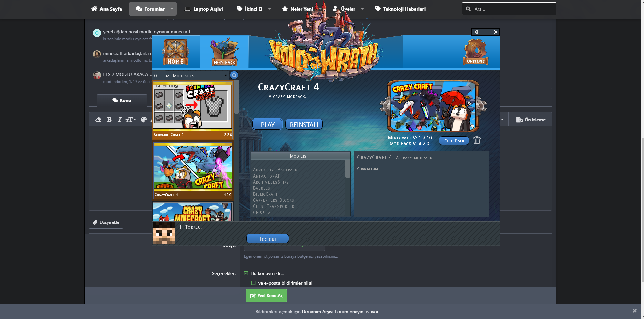This screenshot has width=644, height=319.
Task: Select 'AnimationAPI' in the mod list
Action: click(267, 176)
